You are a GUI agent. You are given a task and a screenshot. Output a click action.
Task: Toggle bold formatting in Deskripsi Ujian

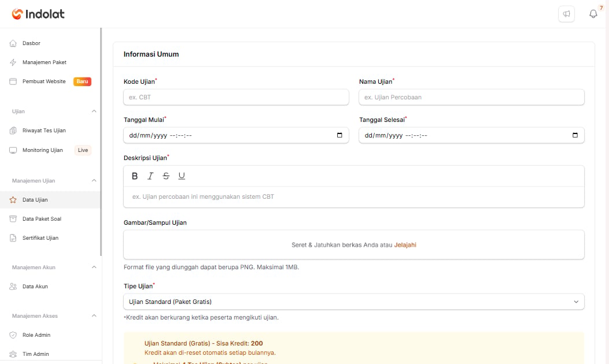135,176
